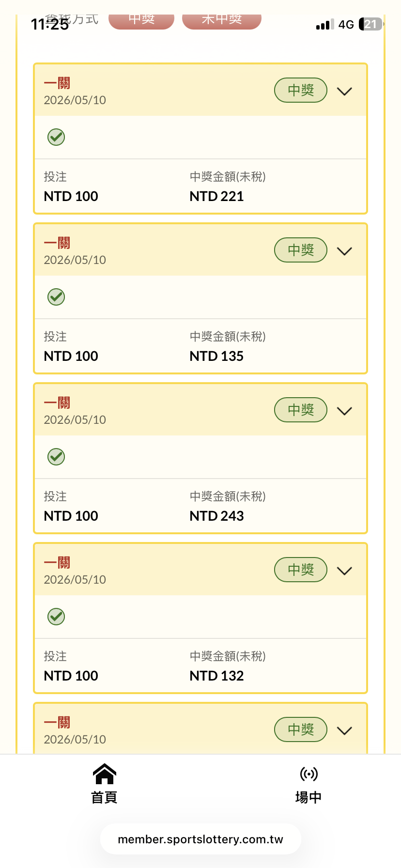Expand the ticket with winnings NTD 132

(x=344, y=571)
